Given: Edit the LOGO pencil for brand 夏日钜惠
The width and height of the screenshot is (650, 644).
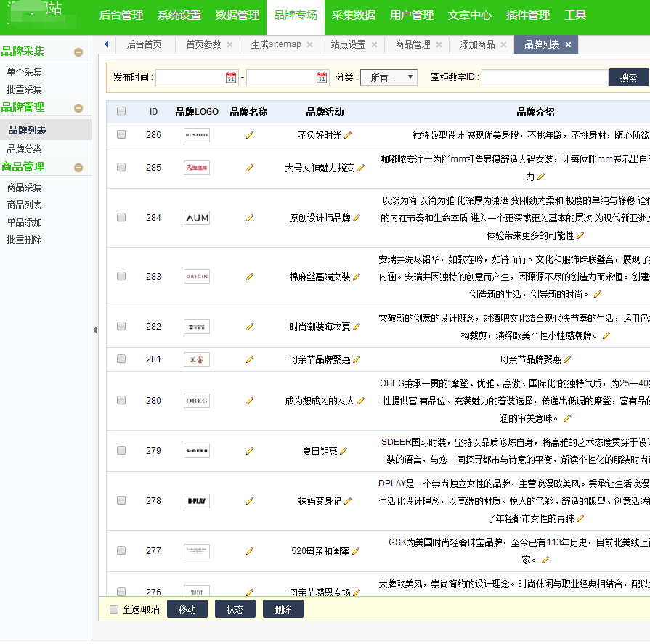Looking at the screenshot, I should [250, 450].
